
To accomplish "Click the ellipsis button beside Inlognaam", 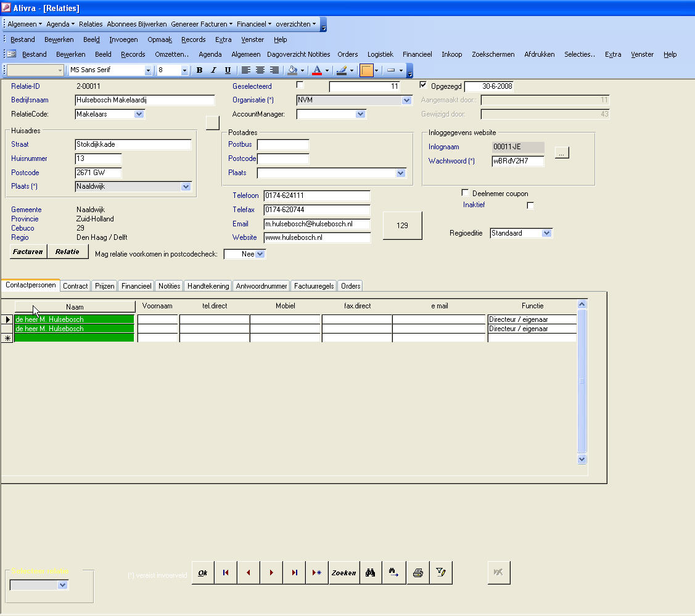I will (x=562, y=153).
